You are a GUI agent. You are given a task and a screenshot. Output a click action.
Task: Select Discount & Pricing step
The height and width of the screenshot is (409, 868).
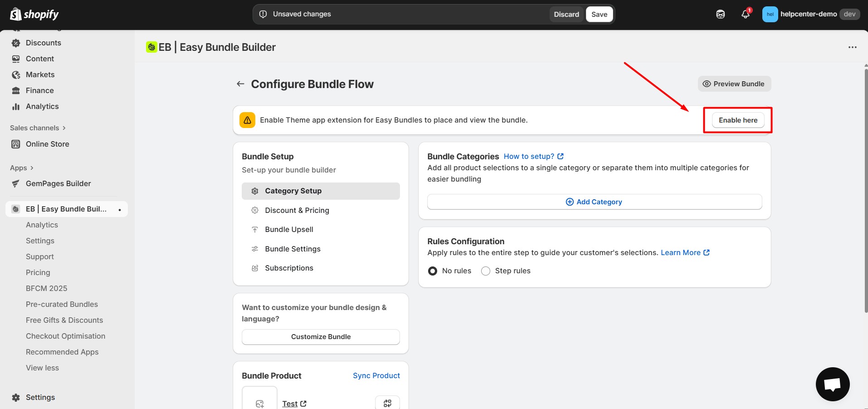pos(297,210)
